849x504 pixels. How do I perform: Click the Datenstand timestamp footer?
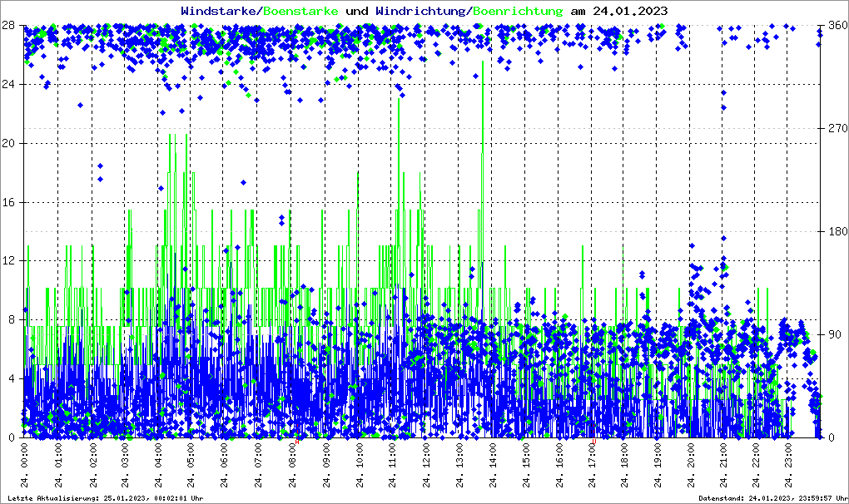(x=772, y=498)
